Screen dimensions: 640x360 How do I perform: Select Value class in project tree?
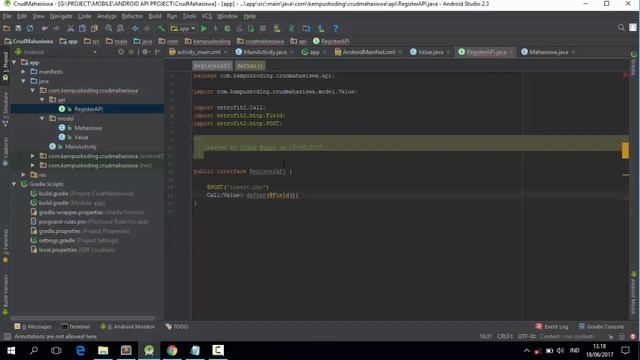tap(81, 137)
